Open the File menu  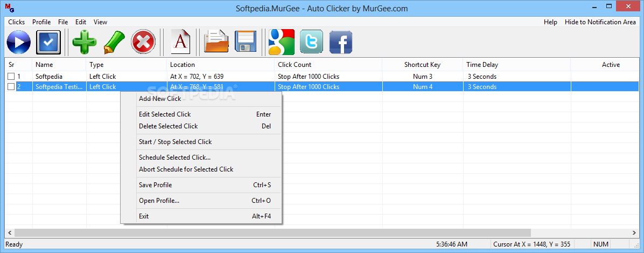click(x=63, y=22)
